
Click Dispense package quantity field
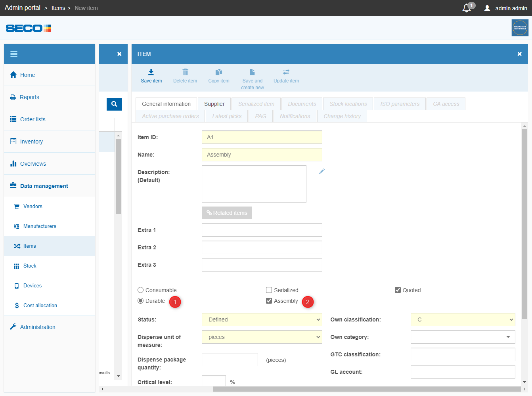point(230,360)
